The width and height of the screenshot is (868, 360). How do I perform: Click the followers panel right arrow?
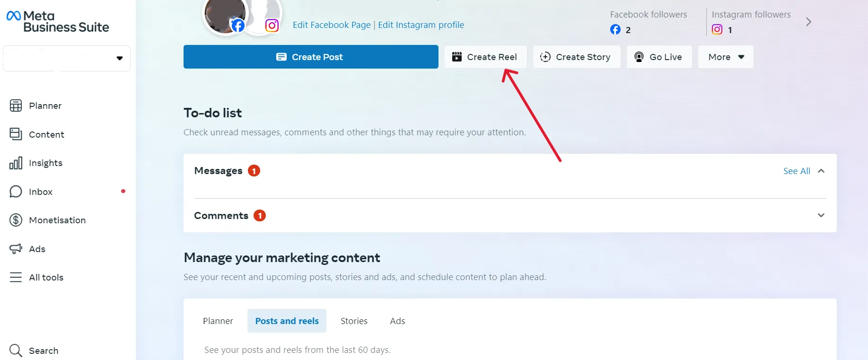[x=808, y=22]
